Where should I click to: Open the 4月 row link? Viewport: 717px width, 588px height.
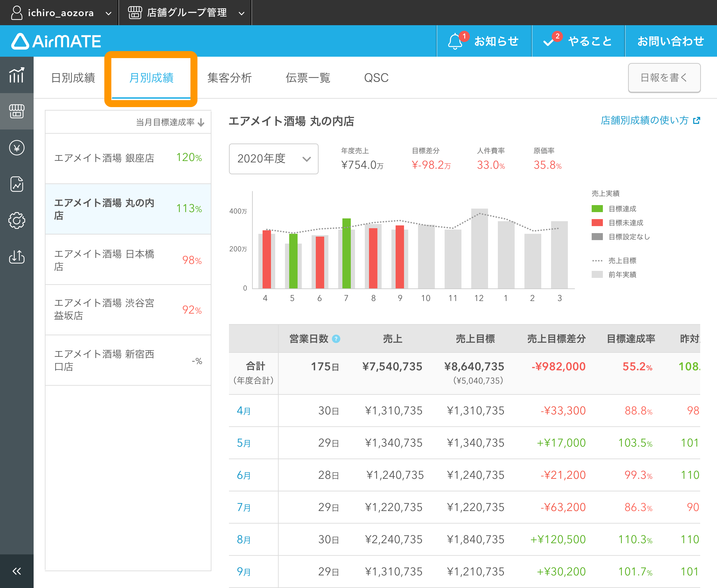tap(244, 411)
